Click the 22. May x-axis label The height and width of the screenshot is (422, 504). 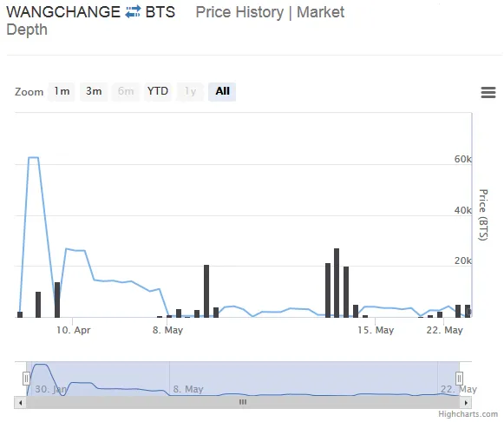(444, 330)
